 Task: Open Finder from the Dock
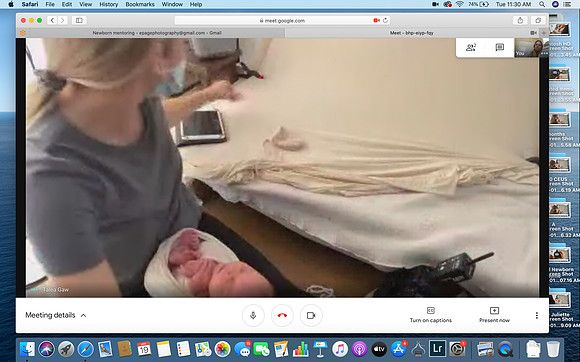click(x=27, y=349)
